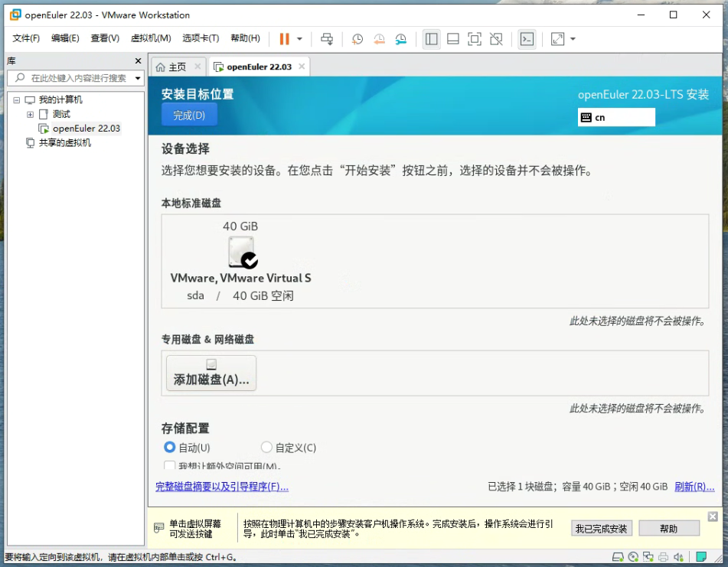Screen dimensions: 728x567
Task: Click the cn keyboard layout indicator
Action: click(616, 117)
